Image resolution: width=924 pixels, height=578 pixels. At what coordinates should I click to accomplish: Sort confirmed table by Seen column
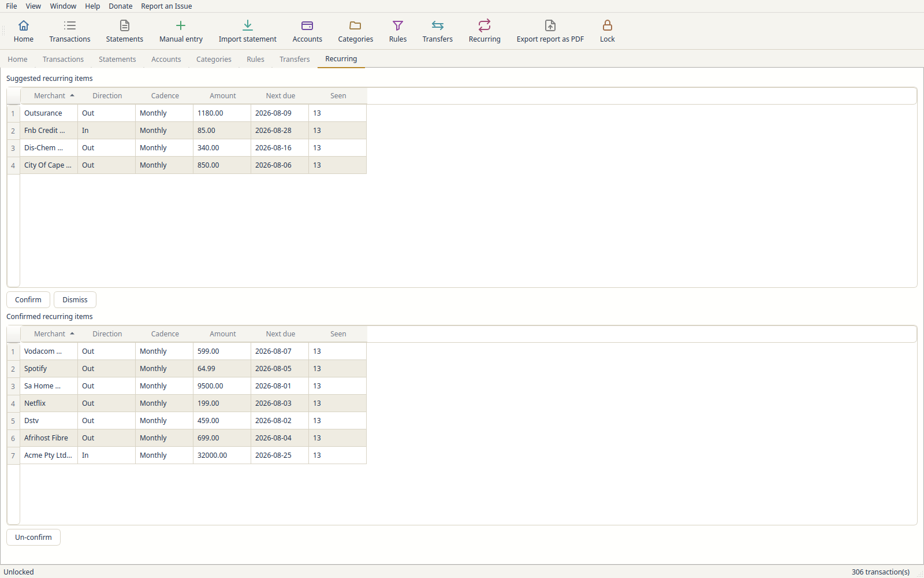338,334
